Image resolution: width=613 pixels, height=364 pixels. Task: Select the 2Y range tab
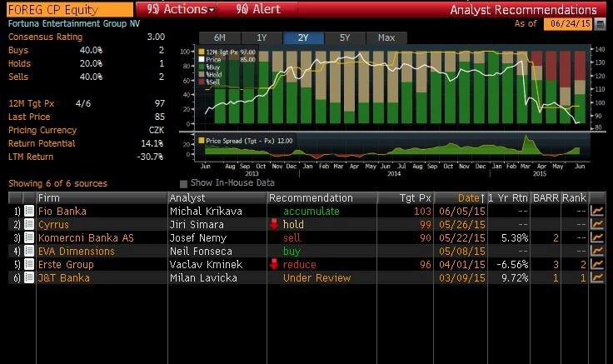tap(303, 38)
